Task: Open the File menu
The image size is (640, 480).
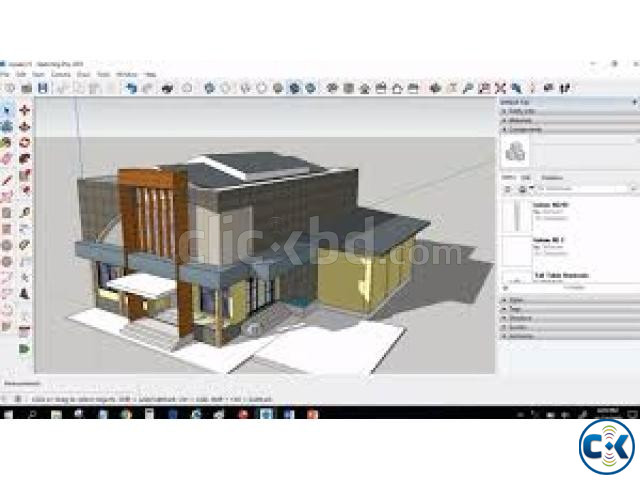Action: (x=6, y=74)
